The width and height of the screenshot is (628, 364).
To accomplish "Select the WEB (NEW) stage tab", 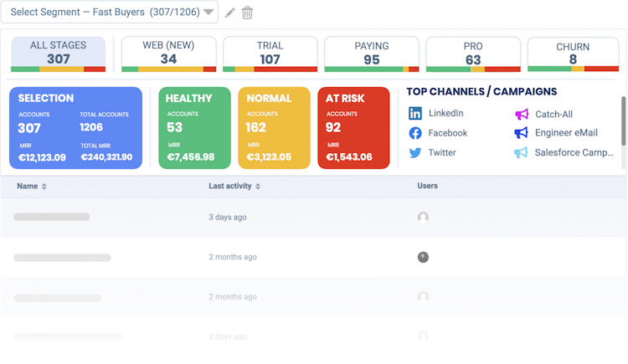I will pyautogui.click(x=168, y=54).
